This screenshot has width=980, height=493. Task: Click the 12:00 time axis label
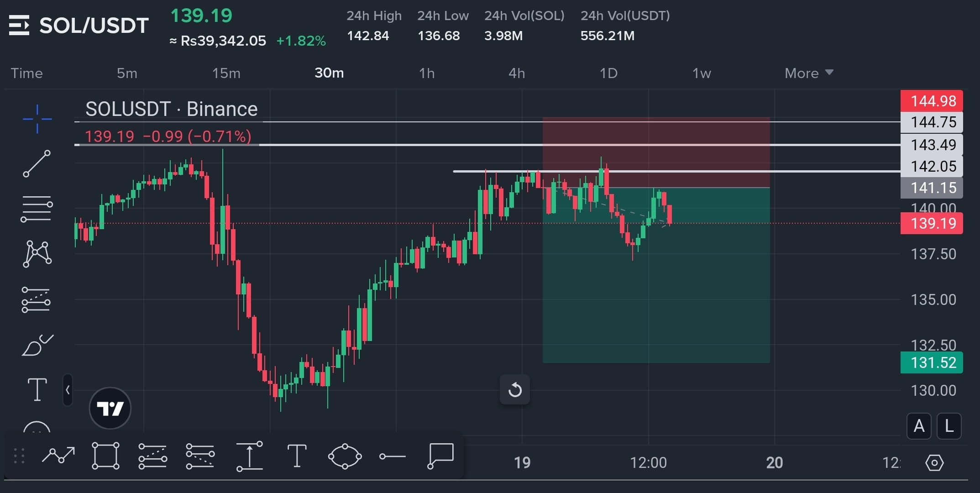pos(648,463)
